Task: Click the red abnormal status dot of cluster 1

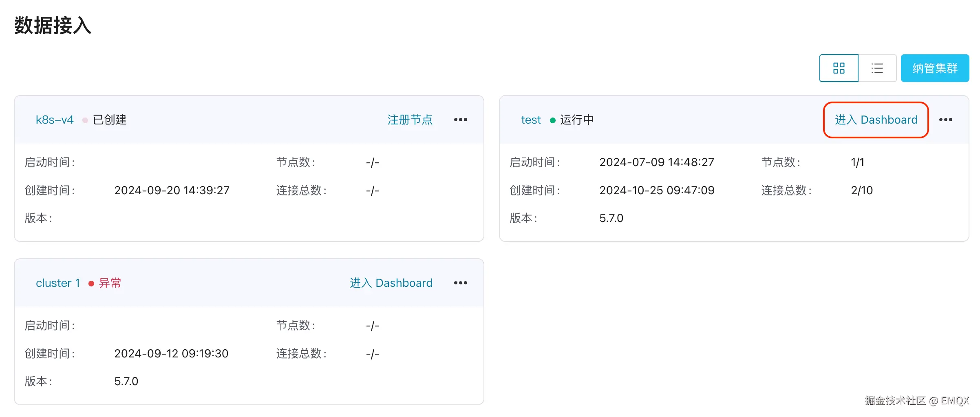Action: (x=91, y=283)
